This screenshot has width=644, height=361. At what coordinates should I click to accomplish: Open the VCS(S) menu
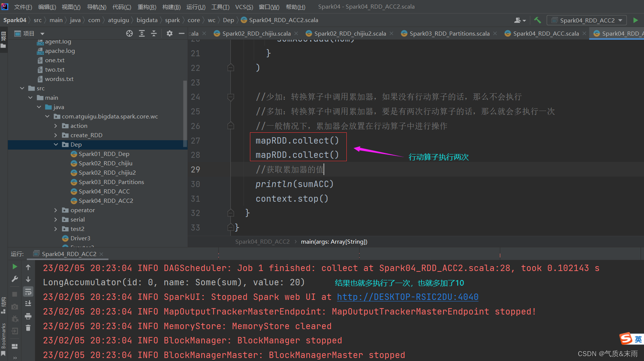pyautogui.click(x=244, y=7)
